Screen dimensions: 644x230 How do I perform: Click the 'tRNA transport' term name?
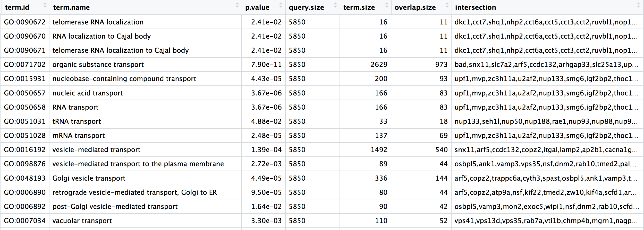(x=77, y=121)
